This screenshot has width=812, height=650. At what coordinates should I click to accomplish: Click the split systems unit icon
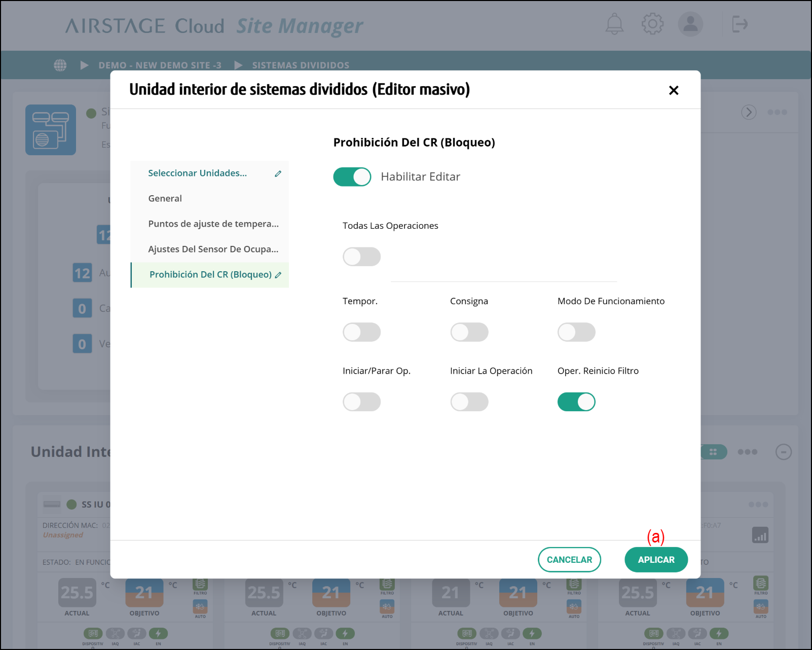point(51,130)
